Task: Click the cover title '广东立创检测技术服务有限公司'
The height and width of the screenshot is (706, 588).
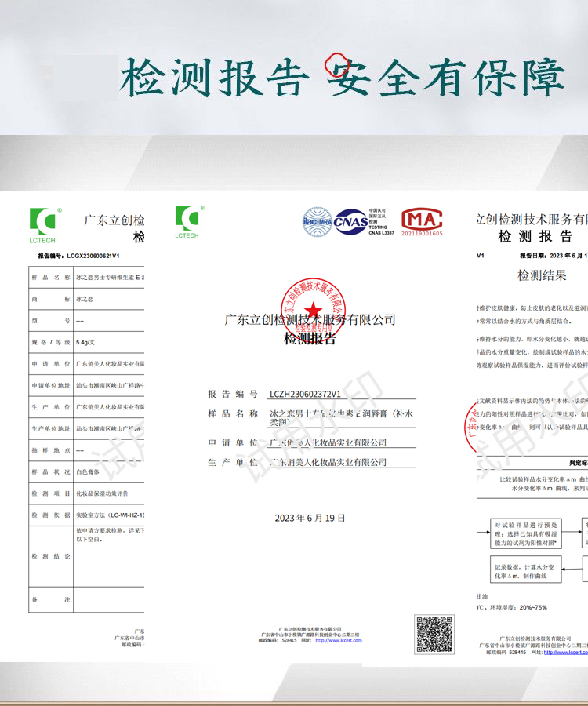Action: click(310, 320)
